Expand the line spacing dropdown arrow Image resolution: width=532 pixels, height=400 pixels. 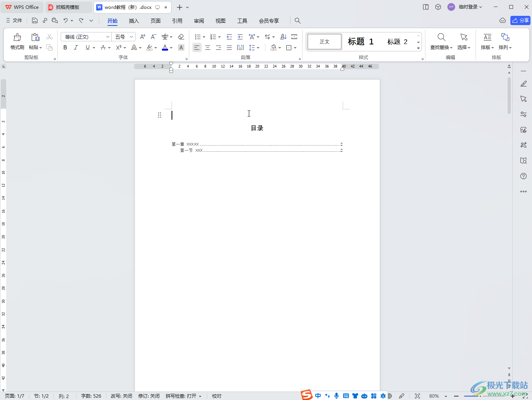coord(258,48)
